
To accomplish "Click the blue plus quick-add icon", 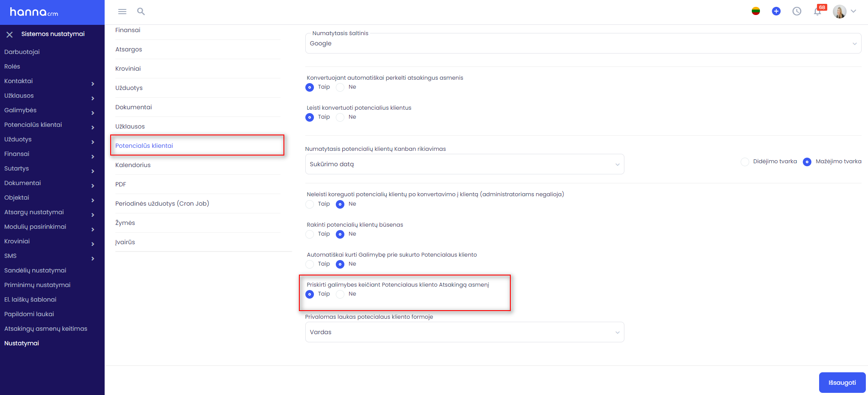I will (776, 11).
